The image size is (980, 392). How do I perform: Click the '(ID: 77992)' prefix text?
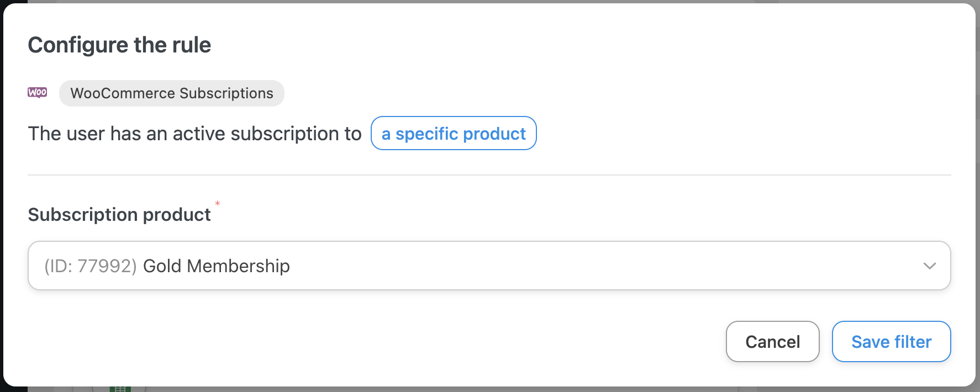pos(90,266)
